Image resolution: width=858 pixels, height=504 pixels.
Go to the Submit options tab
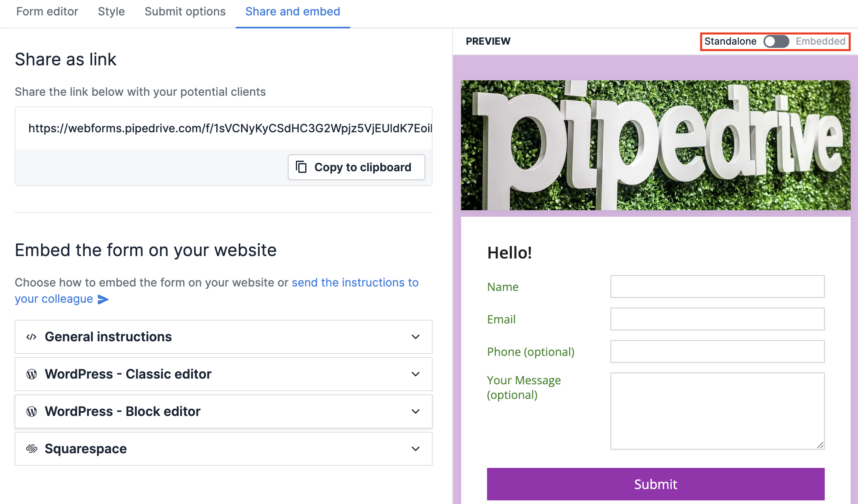click(185, 11)
